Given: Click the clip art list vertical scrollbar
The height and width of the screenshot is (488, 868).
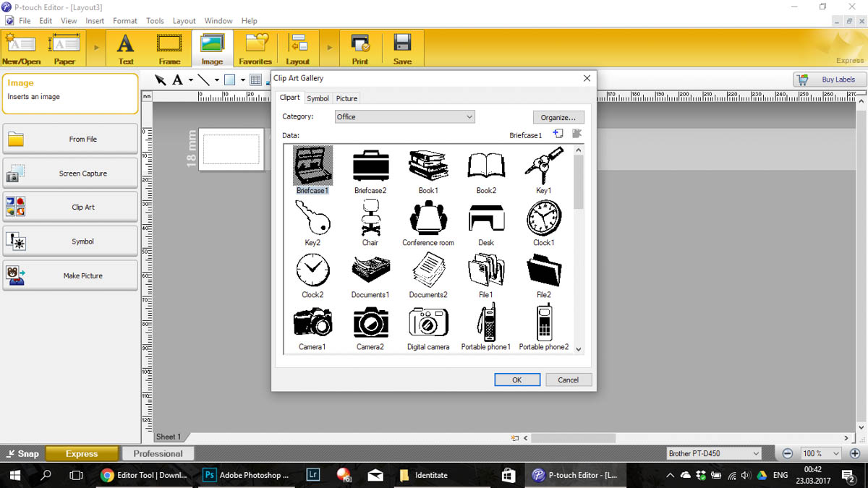Looking at the screenshot, I should coord(578,249).
